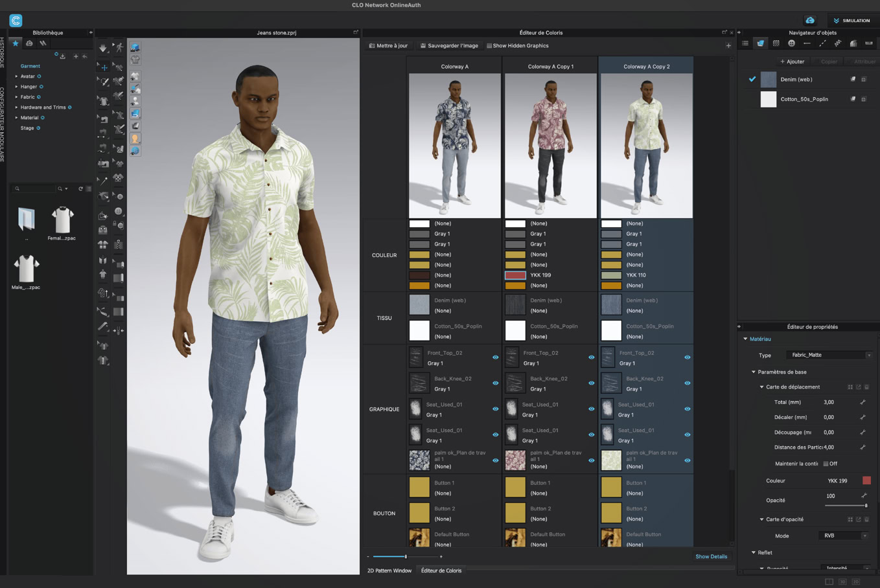Collapse the Paramètres de base section
This screenshot has width=880, height=588.
[754, 372]
